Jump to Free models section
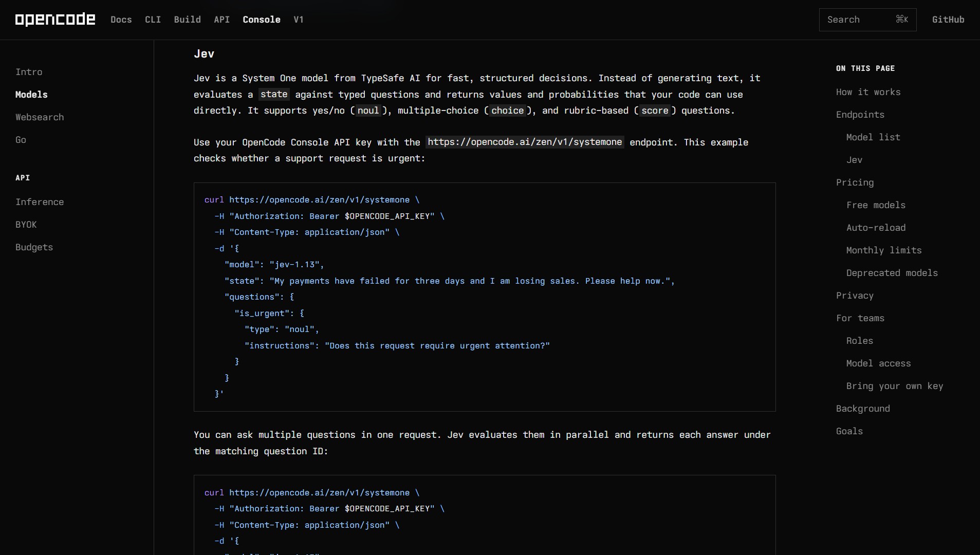980x555 pixels. pos(876,205)
